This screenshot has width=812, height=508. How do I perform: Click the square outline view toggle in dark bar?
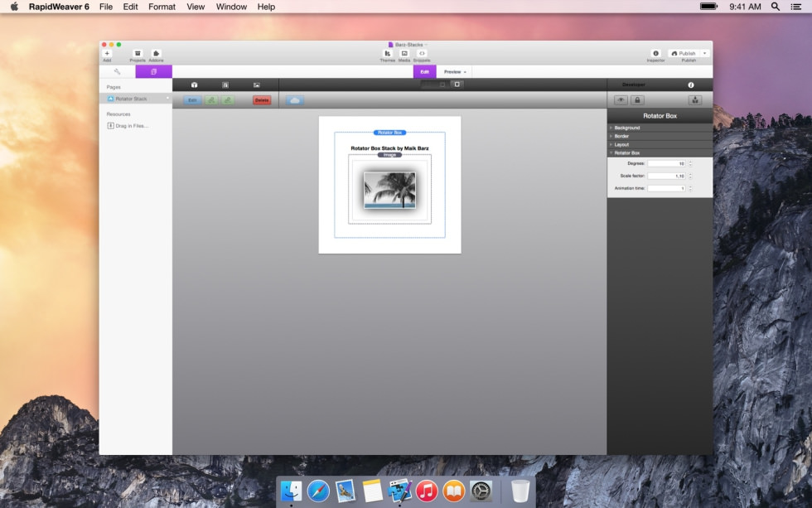click(457, 85)
